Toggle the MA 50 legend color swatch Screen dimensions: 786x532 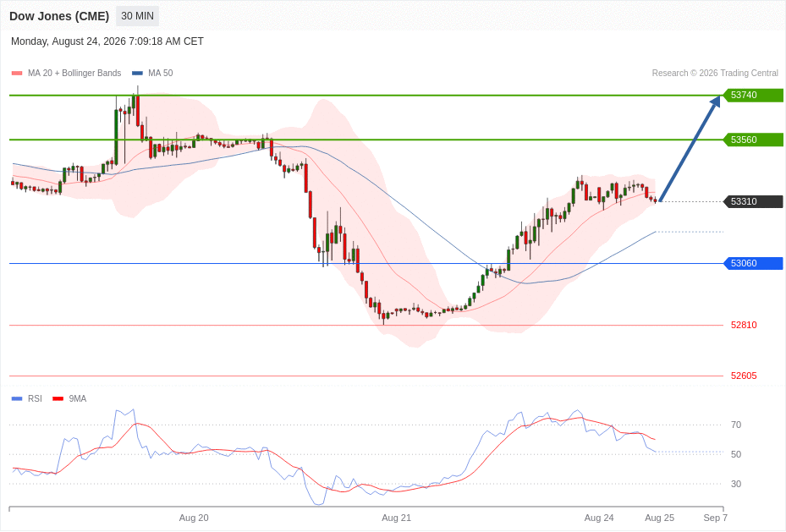[x=137, y=73]
